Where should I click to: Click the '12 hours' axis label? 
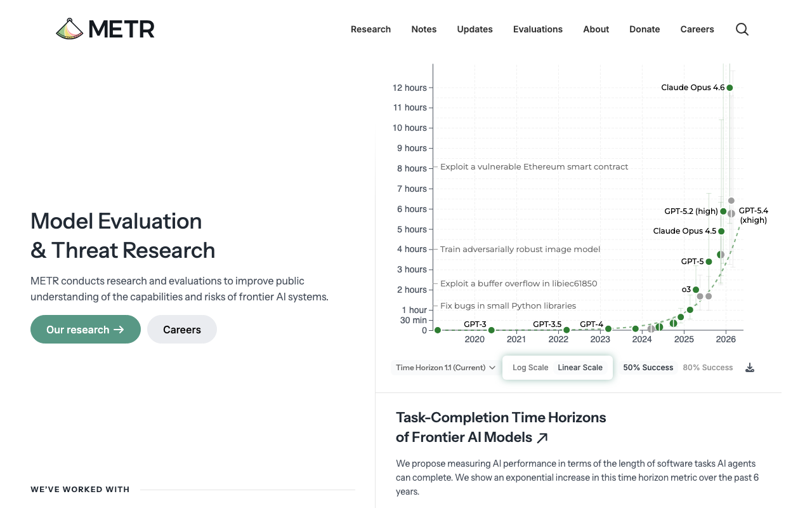tap(409, 88)
